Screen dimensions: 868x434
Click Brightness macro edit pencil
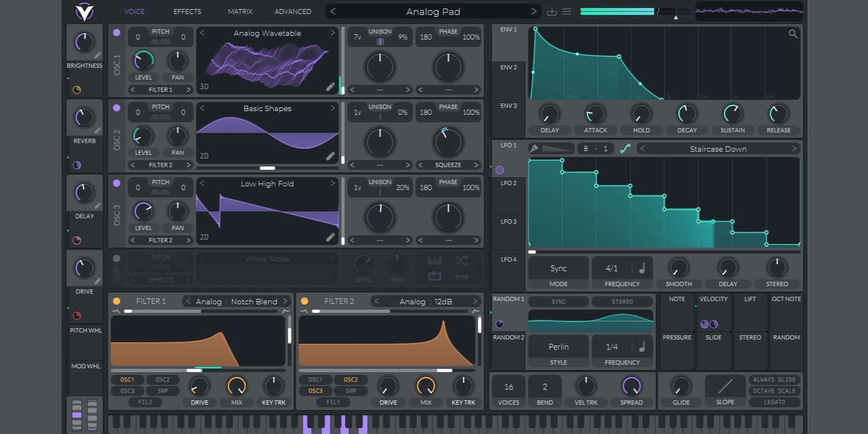click(x=98, y=55)
